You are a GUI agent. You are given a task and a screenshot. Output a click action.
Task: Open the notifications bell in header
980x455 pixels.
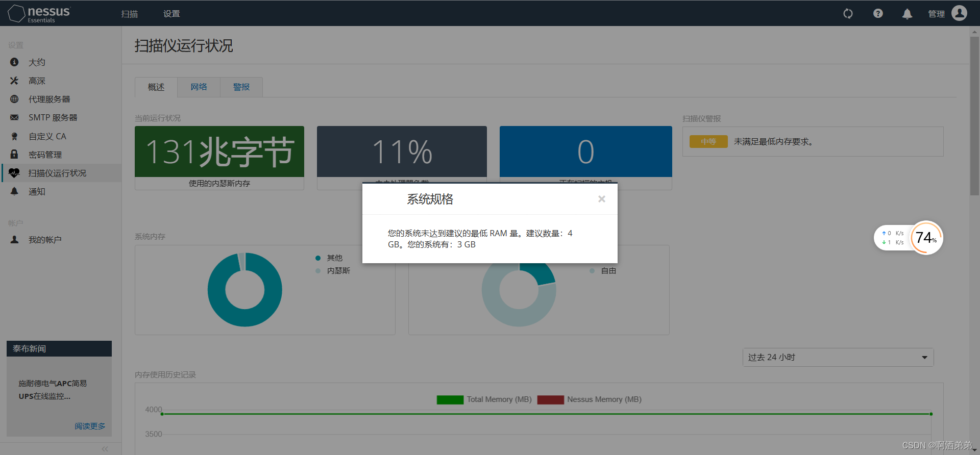coord(907,14)
